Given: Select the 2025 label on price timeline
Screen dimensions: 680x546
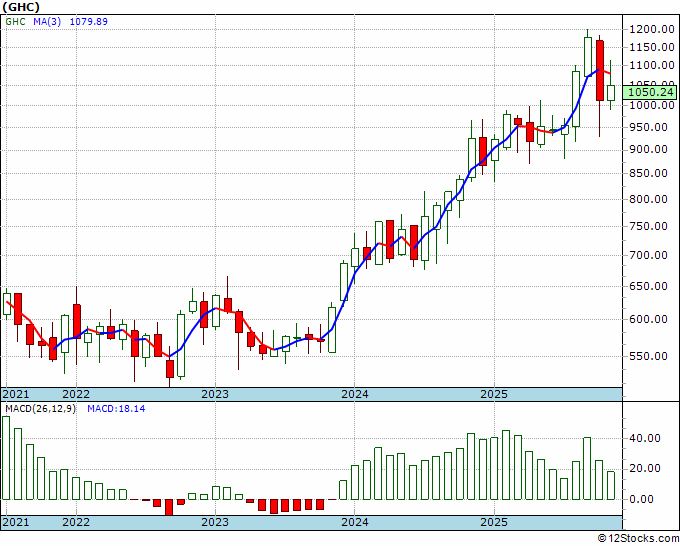Looking at the screenshot, I should 494,394.
